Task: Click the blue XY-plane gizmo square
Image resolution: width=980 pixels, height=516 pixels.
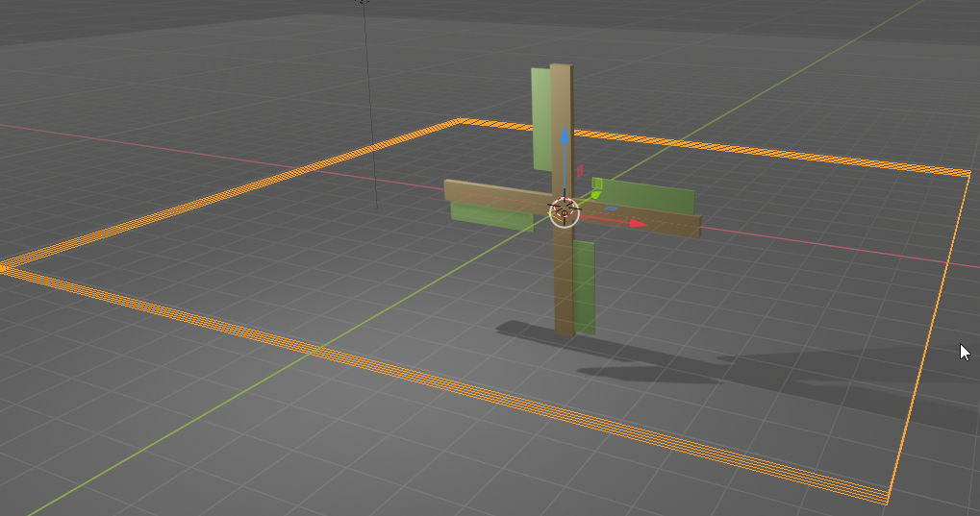Action: click(x=610, y=209)
